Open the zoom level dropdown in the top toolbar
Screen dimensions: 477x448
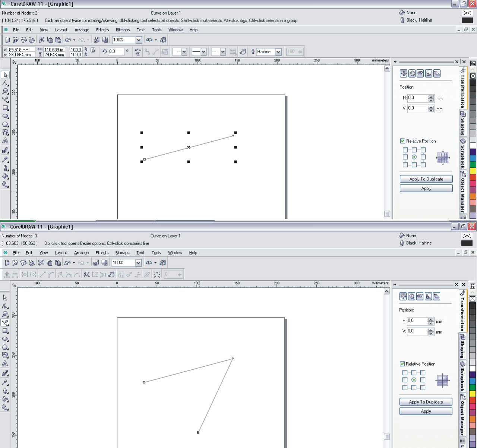coord(139,40)
